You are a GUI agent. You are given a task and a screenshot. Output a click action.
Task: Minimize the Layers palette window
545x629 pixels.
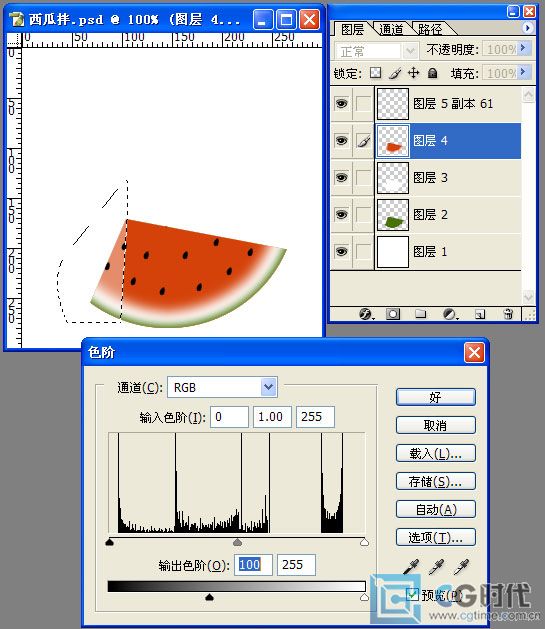(x=513, y=11)
